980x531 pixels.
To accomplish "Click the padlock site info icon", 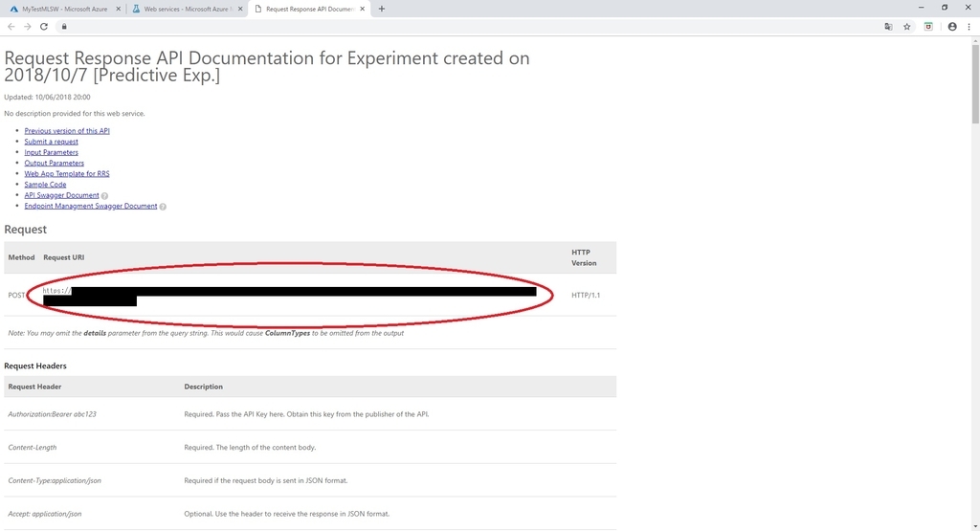I will [64, 26].
